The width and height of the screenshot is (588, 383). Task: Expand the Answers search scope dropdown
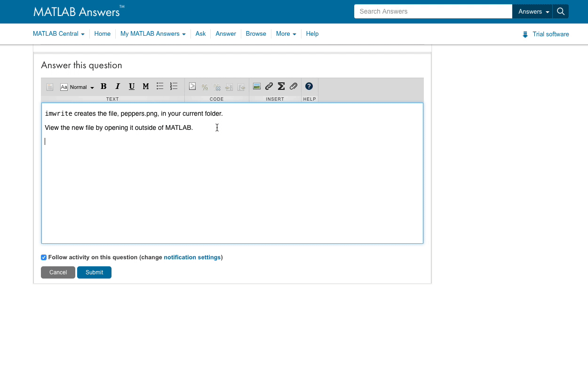(533, 12)
